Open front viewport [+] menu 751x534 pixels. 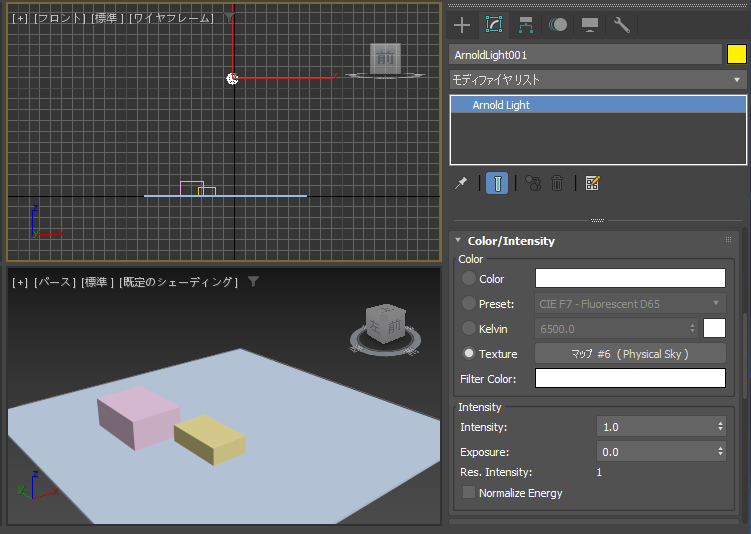pyautogui.click(x=20, y=18)
